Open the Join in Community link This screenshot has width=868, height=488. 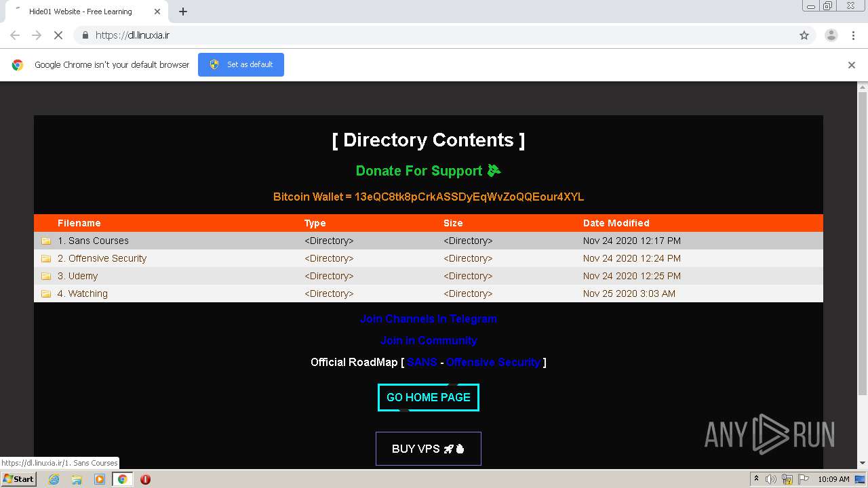429,340
